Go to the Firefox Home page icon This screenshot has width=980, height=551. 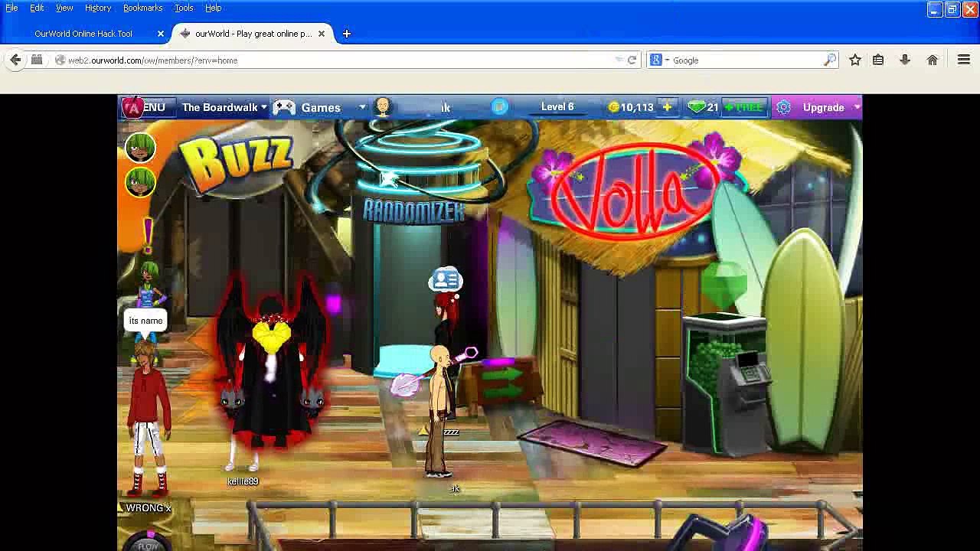[x=933, y=60]
